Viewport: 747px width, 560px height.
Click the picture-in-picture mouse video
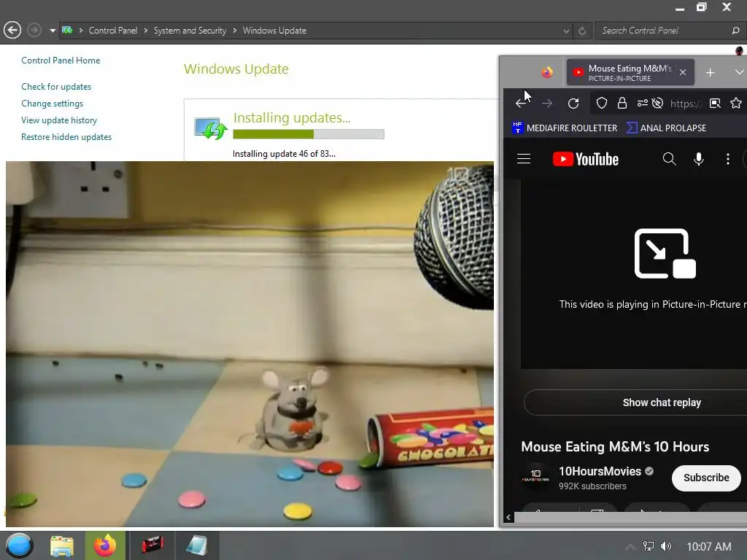point(249,344)
